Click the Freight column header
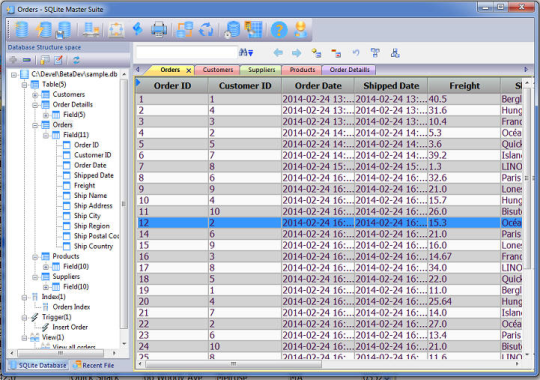Screen dimensions: 540x380 [464, 85]
